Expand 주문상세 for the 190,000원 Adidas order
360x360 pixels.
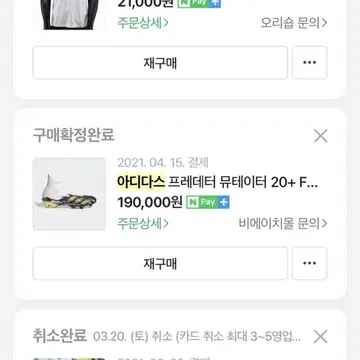point(143,223)
